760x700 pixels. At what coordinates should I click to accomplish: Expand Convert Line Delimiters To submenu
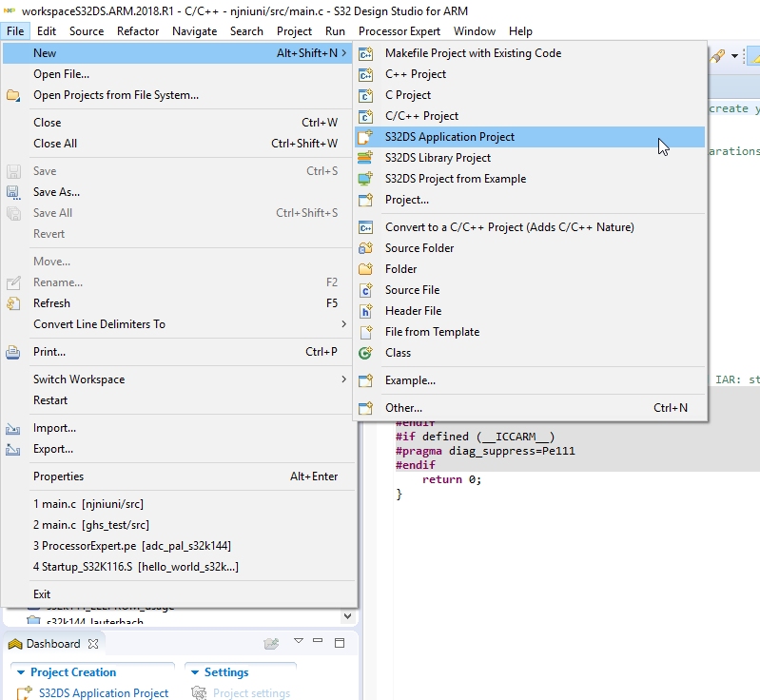pos(343,323)
